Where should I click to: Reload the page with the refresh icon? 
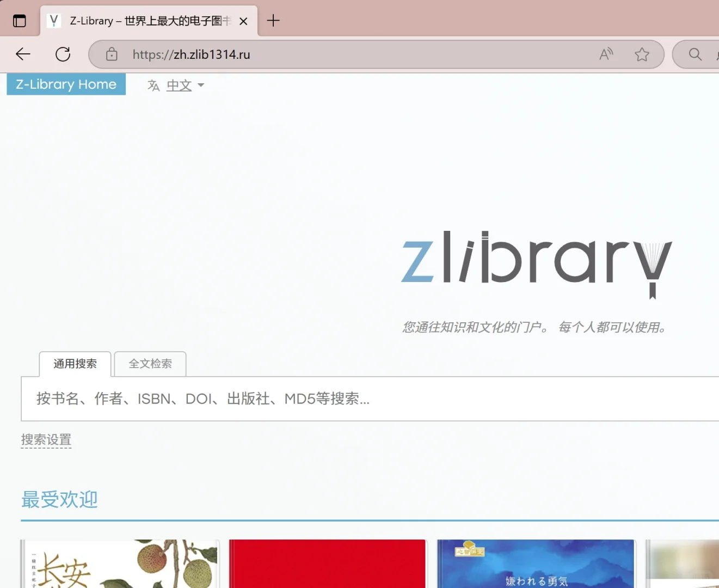tap(63, 54)
